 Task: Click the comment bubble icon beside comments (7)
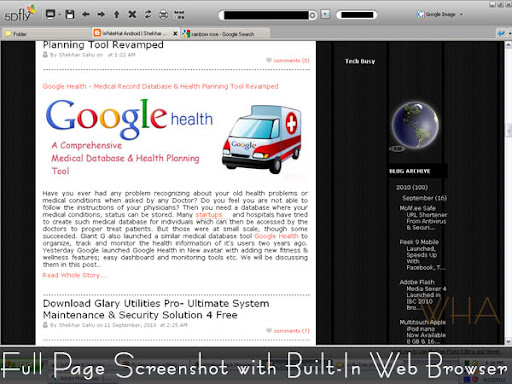click(x=269, y=331)
